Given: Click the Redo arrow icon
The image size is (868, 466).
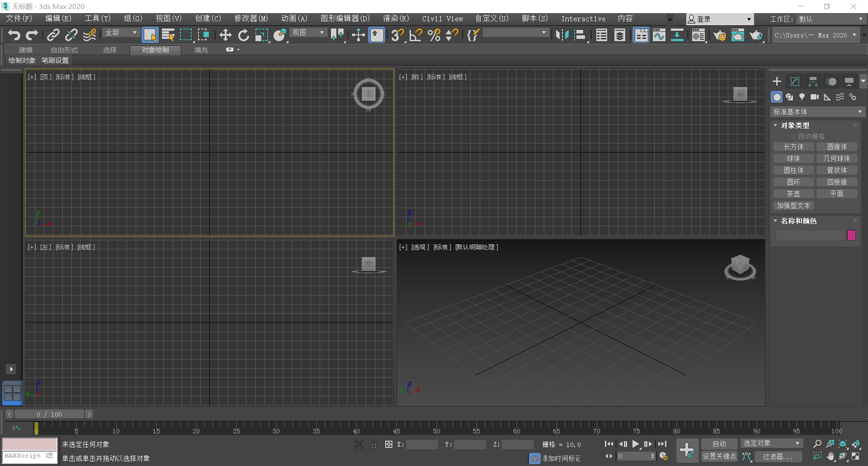Looking at the screenshot, I should point(32,35).
